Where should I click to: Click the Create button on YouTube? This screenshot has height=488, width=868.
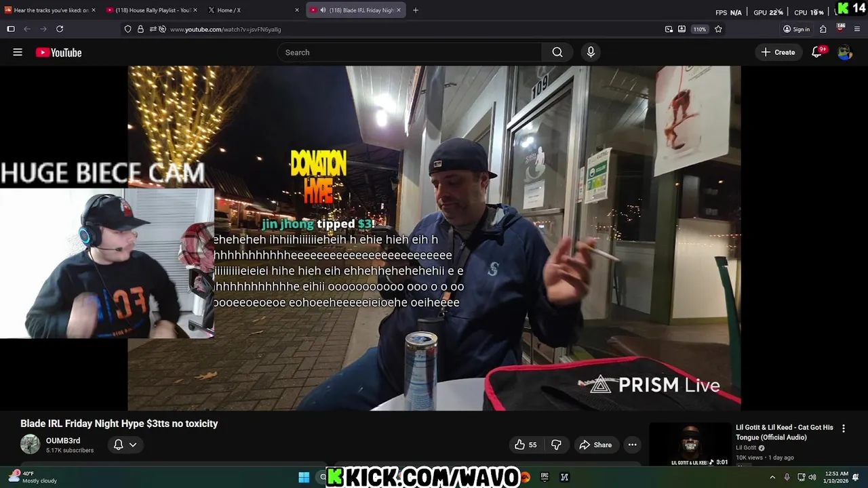click(x=778, y=52)
